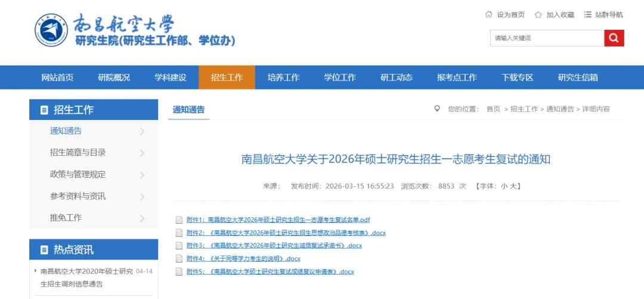Screen dimensions: 644x299
Task: Click the document icon for 附件1
Action: pos(179,220)
